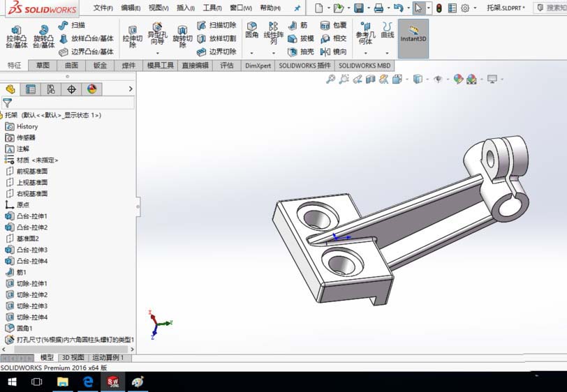Select the Extruded Boss/Base (拉伸凸台/基体) tool
Image resolution: width=567 pixels, height=392 pixels.
(17, 37)
